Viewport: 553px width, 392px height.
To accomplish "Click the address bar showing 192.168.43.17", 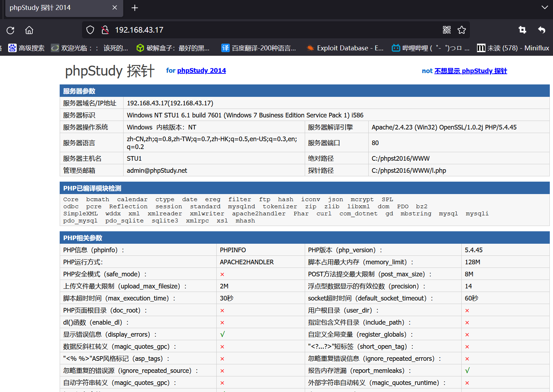I will click(x=276, y=30).
